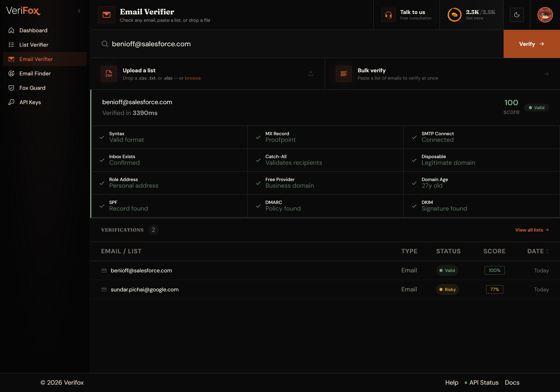Collapse the sidebar with chevron arrow
This screenshot has height=392, width=560.
coord(79,11)
